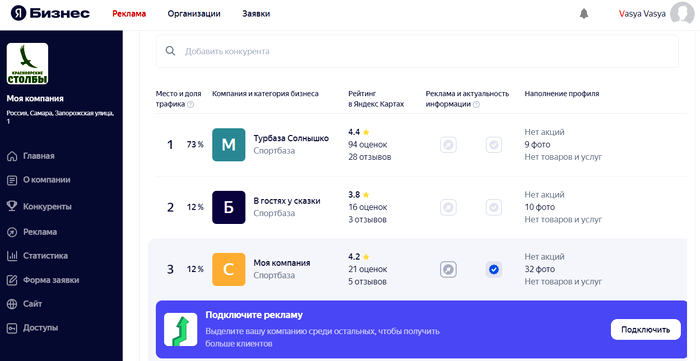Switch to the Организации top menu
This screenshot has height=361, width=700.
194,14
